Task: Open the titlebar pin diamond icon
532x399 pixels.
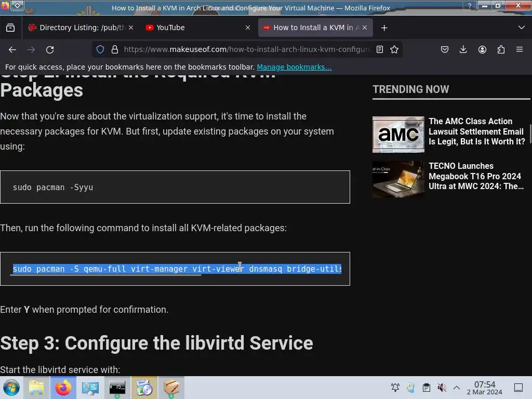Action: tap(17, 5)
